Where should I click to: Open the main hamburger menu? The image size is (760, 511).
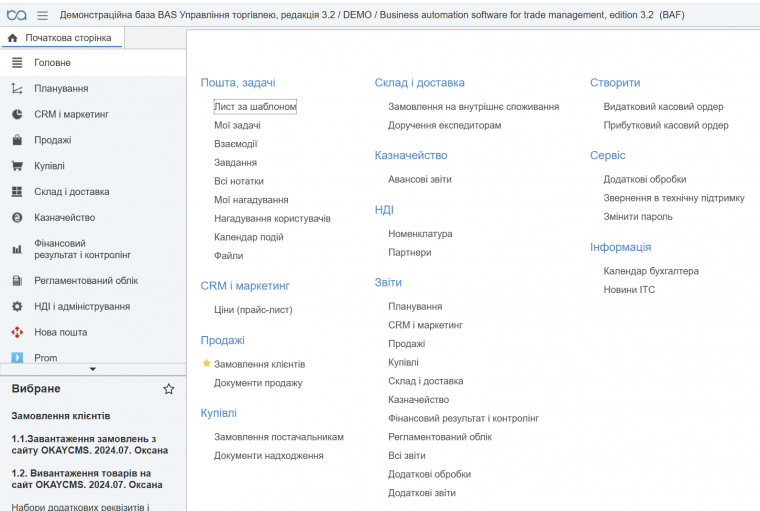tap(42, 15)
